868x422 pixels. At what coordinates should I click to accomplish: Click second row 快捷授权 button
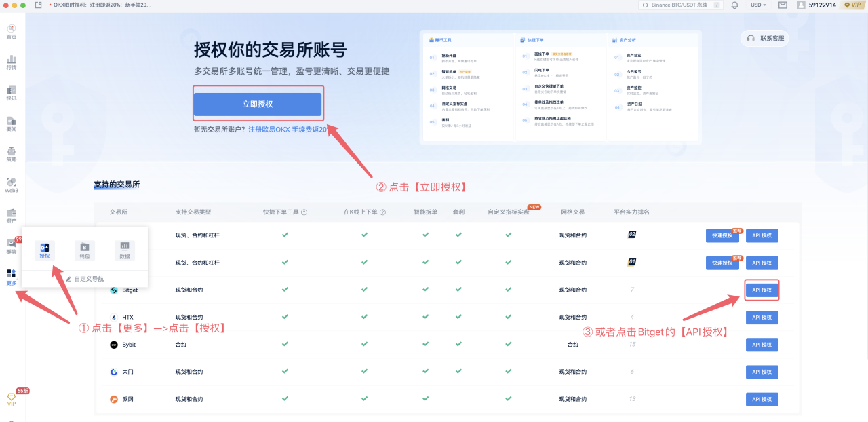(723, 263)
